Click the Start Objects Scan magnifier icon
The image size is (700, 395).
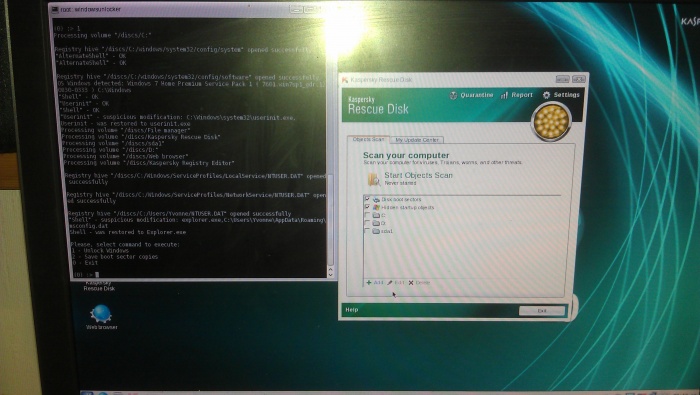pyautogui.click(x=374, y=179)
